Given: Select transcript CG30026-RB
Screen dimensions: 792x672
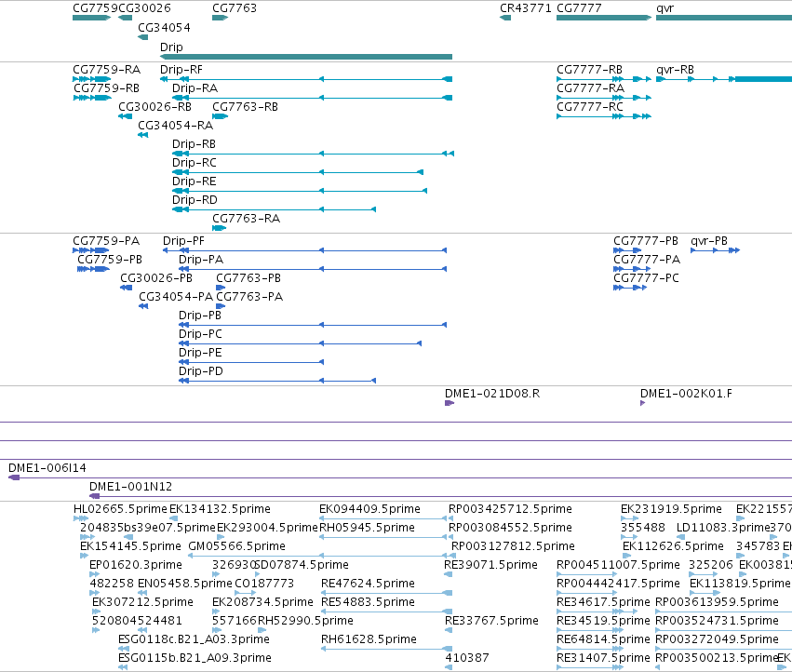Looking at the screenshot, I should (x=154, y=107).
